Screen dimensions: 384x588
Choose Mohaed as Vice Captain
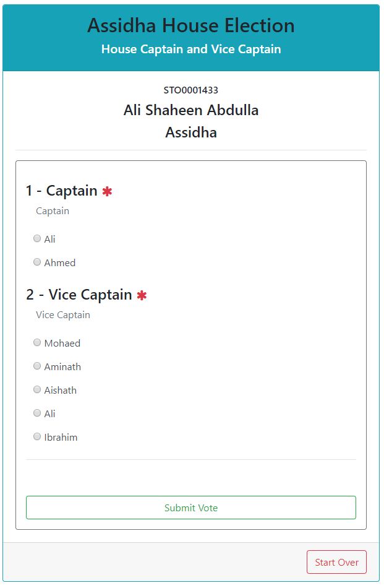coord(37,343)
